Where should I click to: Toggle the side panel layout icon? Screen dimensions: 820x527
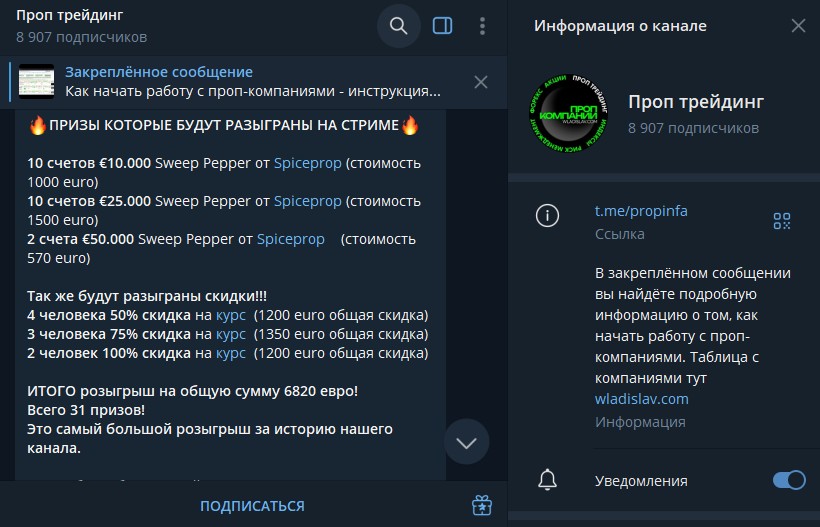click(442, 26)
